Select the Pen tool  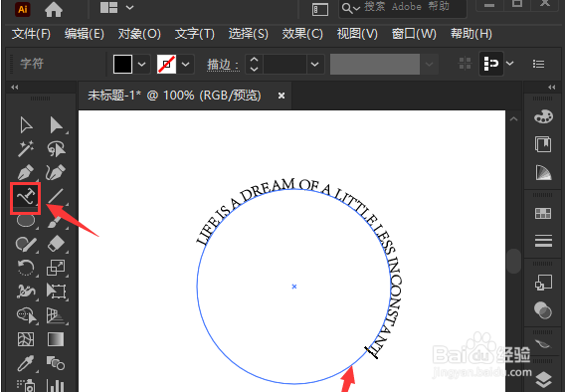click(x=26, y=172)
